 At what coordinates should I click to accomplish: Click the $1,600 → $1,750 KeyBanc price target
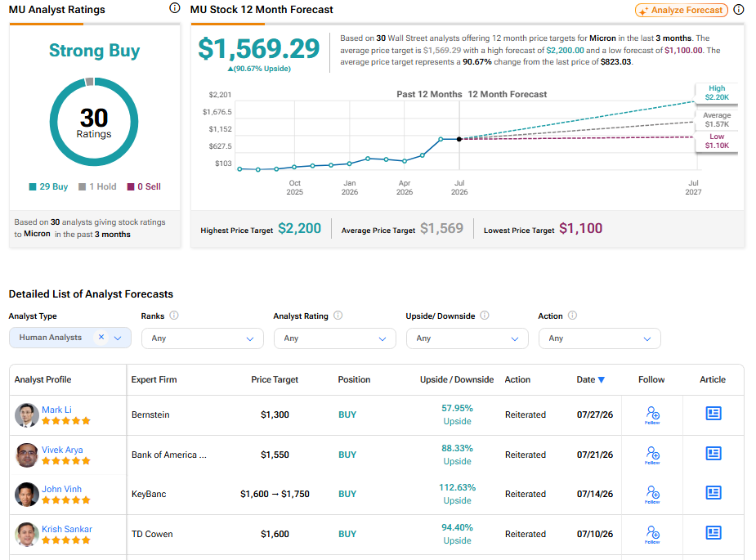pos(275,494)
